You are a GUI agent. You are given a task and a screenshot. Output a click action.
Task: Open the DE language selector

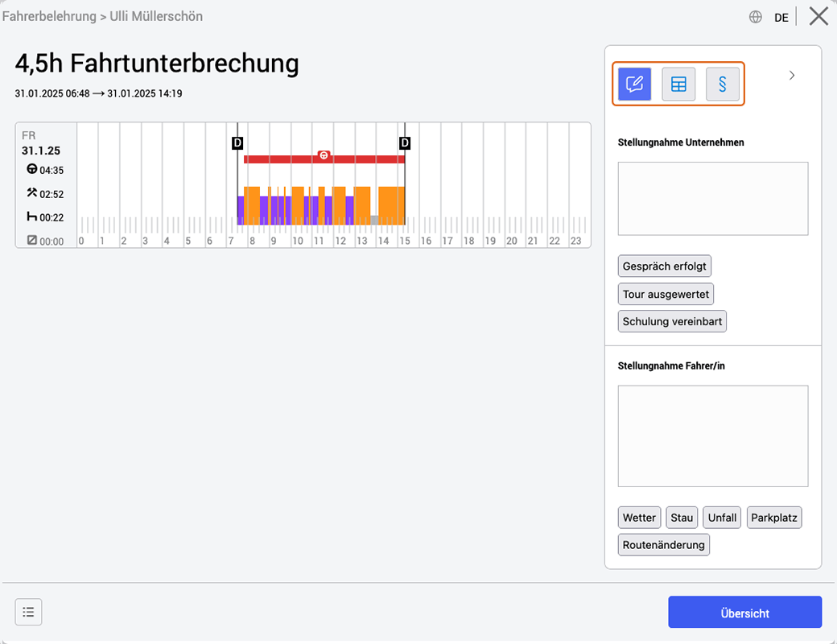tap(781, 18)
